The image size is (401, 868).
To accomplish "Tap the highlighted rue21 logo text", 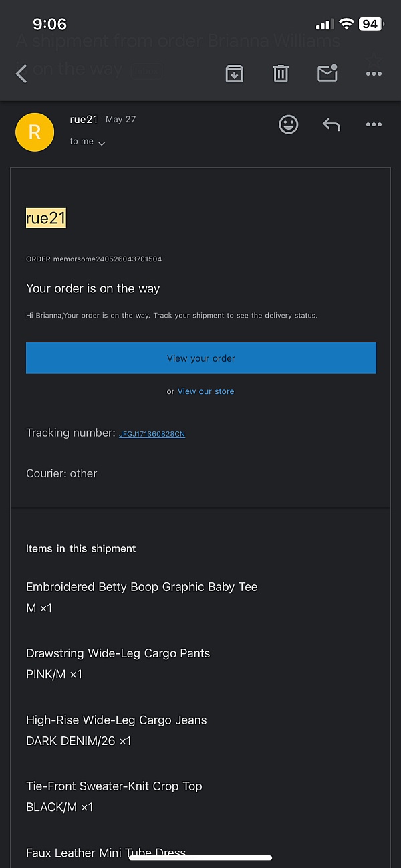I will click(46, 217).
